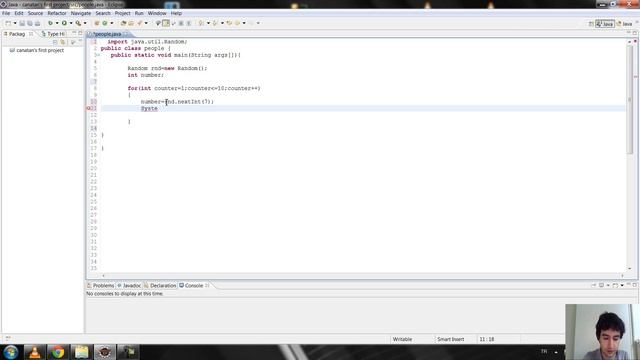
Task: Open the Source menu
Action: pyautogui.click(x=35, y=13)
